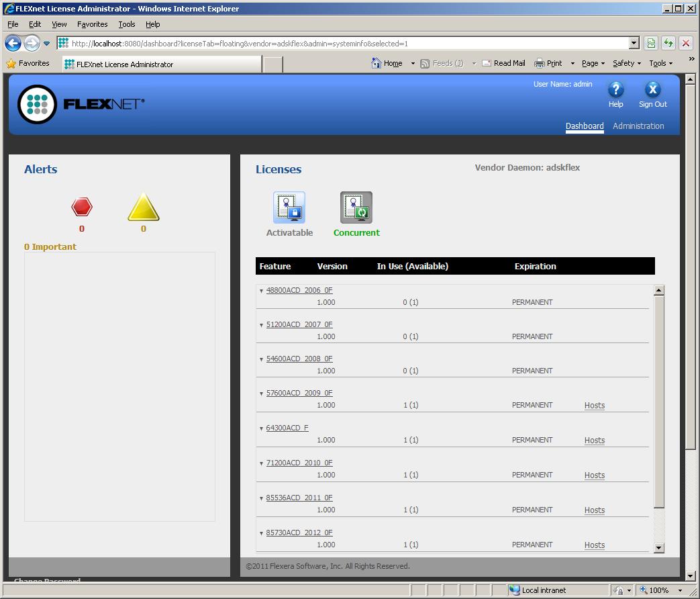Viewport: 700px width, 599px height.
Task: Open the 85730ACD_2012_0F feature link
Action: [299, 533]
